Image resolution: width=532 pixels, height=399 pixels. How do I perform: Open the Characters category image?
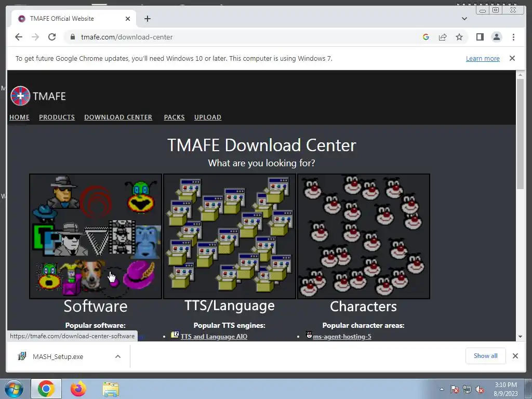(364, 236)
